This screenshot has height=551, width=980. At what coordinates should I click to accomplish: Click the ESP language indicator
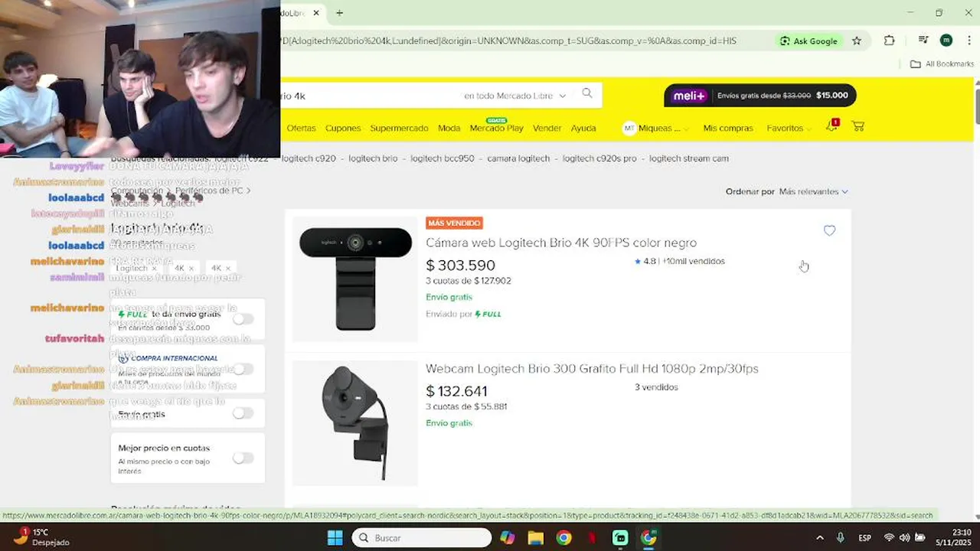pos(864,537)
